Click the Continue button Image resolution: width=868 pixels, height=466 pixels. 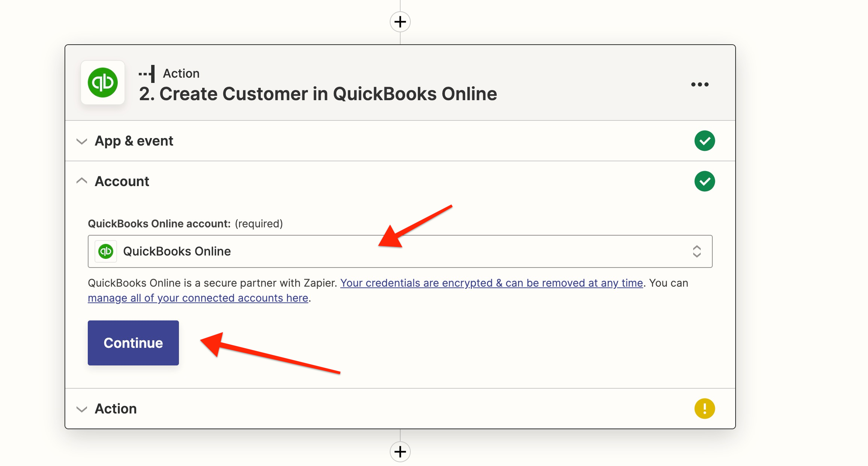click(x=133, y=343)
